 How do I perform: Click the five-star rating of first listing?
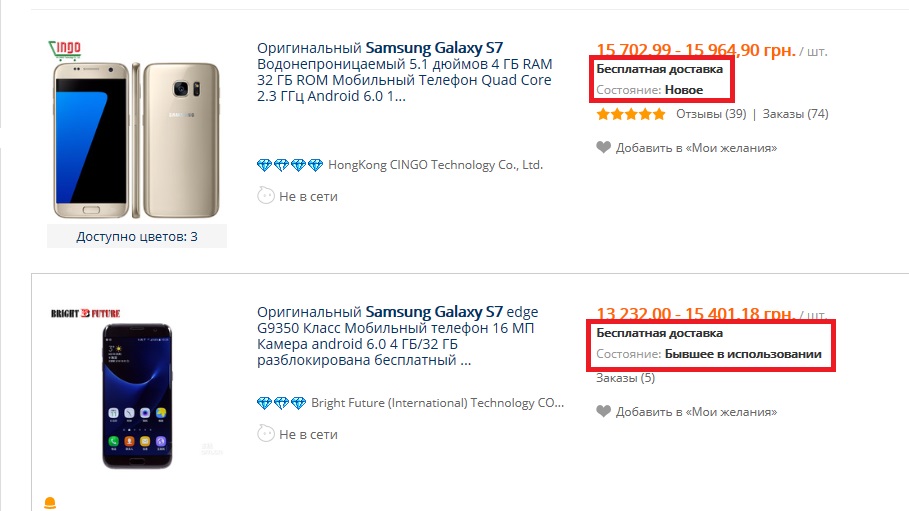pos(631,114)
